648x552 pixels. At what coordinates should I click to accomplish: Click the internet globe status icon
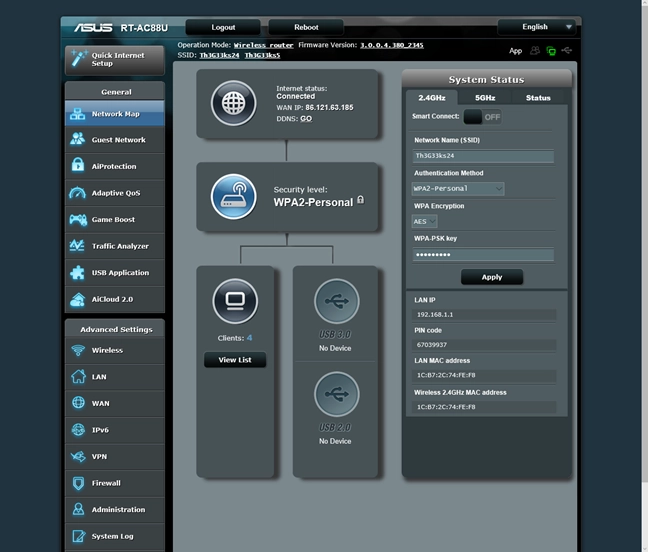[233, 103]
